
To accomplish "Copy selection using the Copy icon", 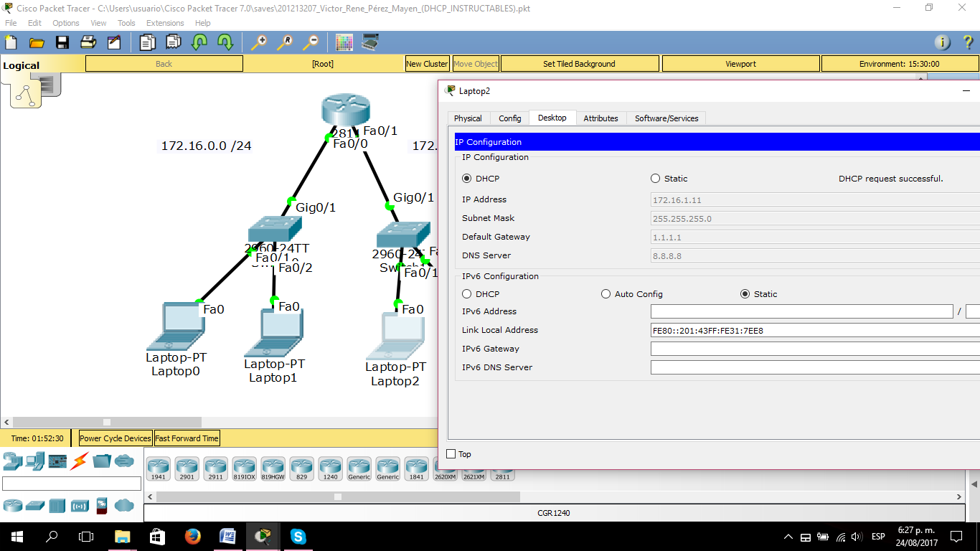I will 147,42.
